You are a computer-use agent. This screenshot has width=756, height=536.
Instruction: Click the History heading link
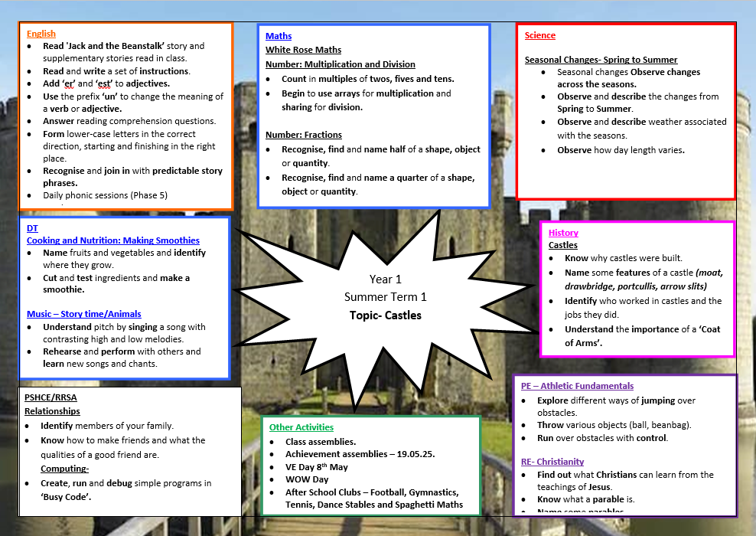click(x=563, y=233)
